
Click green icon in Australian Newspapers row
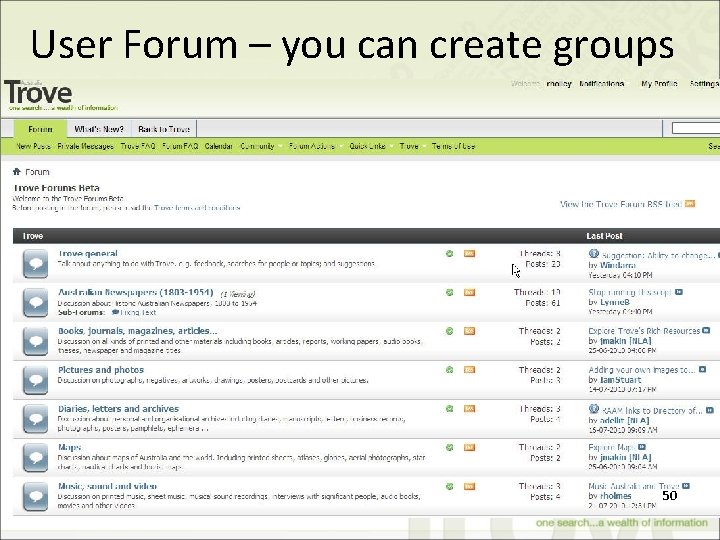coord(450,292)
